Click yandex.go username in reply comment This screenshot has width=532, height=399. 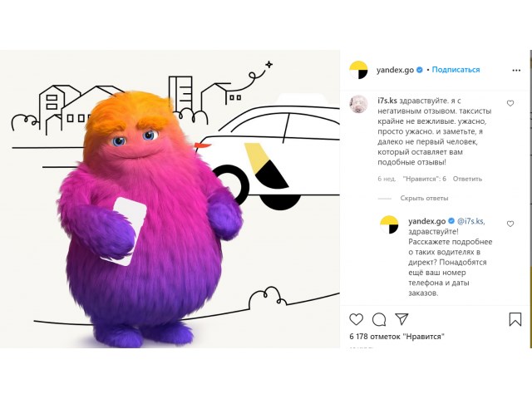coord(426,221)
